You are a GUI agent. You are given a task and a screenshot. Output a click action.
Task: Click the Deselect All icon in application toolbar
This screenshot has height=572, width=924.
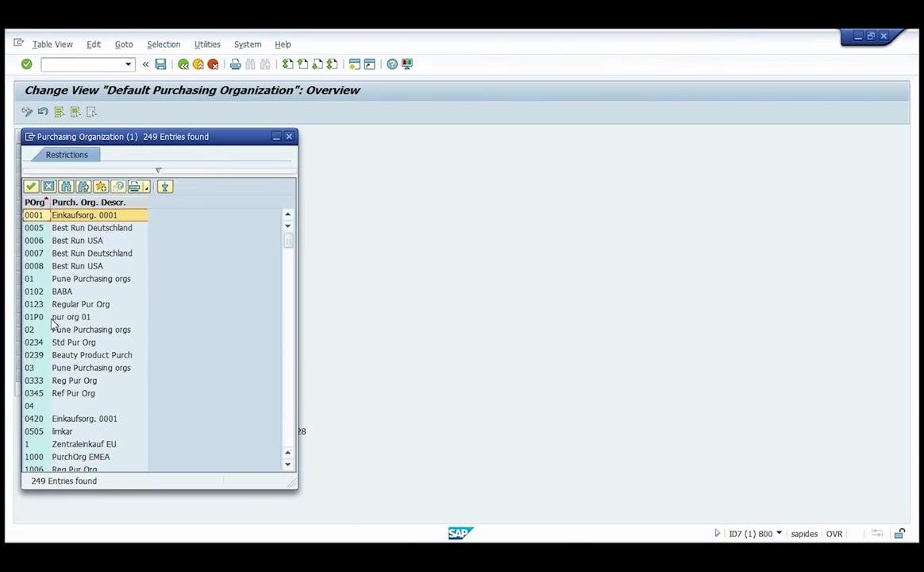(x=91, y=111)
